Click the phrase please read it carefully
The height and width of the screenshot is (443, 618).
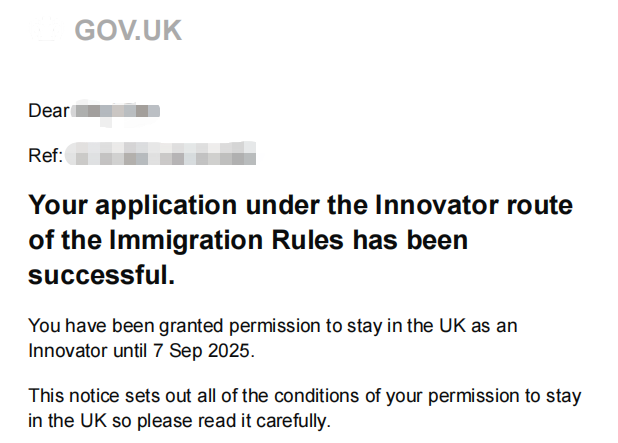coord(234,421)
